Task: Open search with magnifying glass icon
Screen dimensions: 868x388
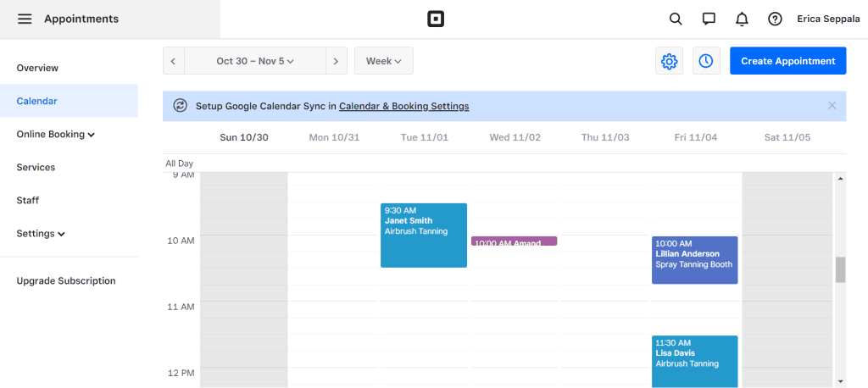Action: tap(676, 19)
